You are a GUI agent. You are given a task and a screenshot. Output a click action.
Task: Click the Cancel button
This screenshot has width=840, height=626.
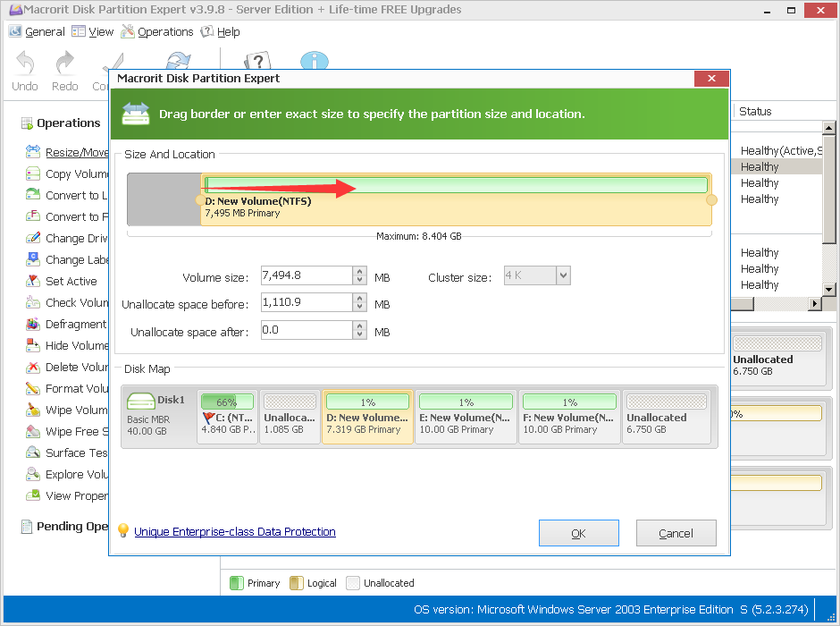coord(676,533)
